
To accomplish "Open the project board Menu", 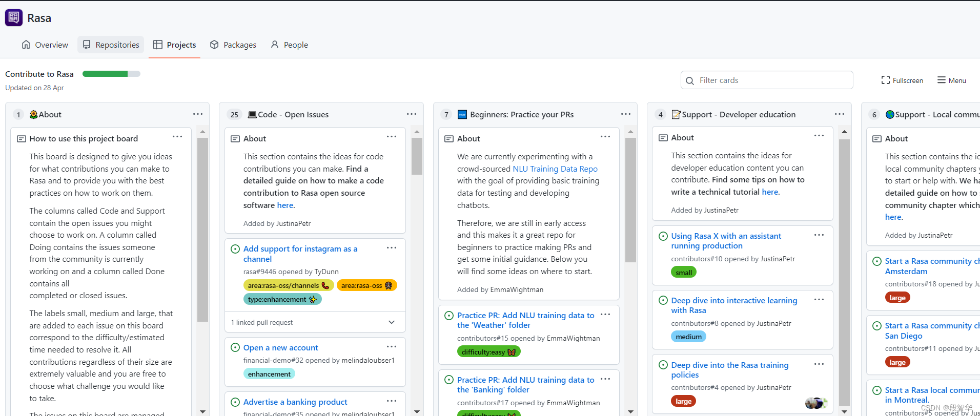I will (x=952, y=80).
